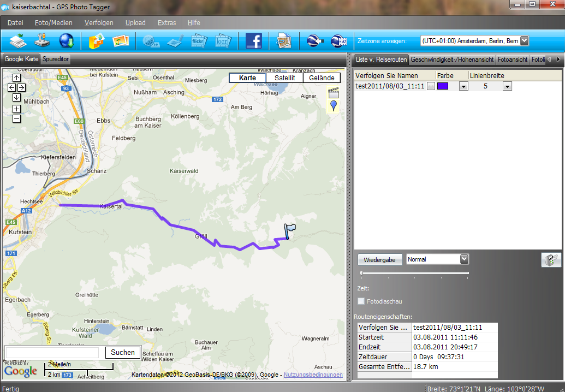This screenshot has width=565, height=392.
Task: Click the blue pin marker icon
Action: point(334,106)
